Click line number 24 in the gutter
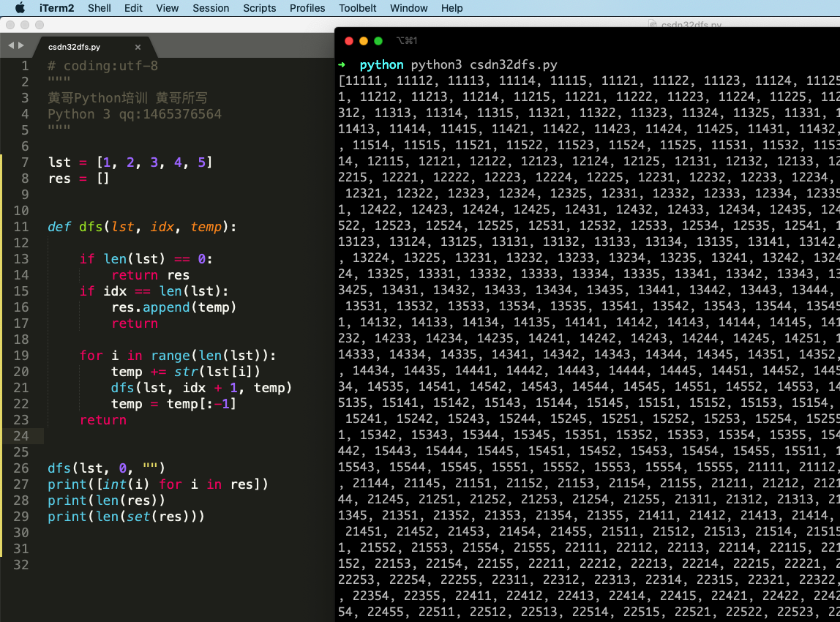Image resolution: width=840 pixels, height=622 pixels. point(21,436)
